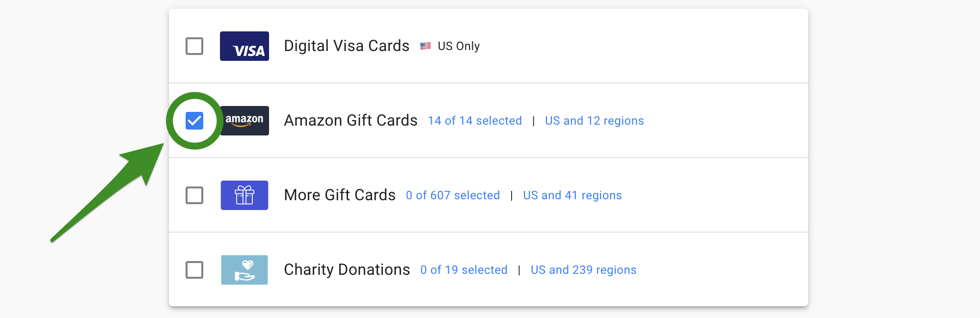View the US and 239 regions link
The height and width of the screenshot is (318, 980).
pos(583,270)
